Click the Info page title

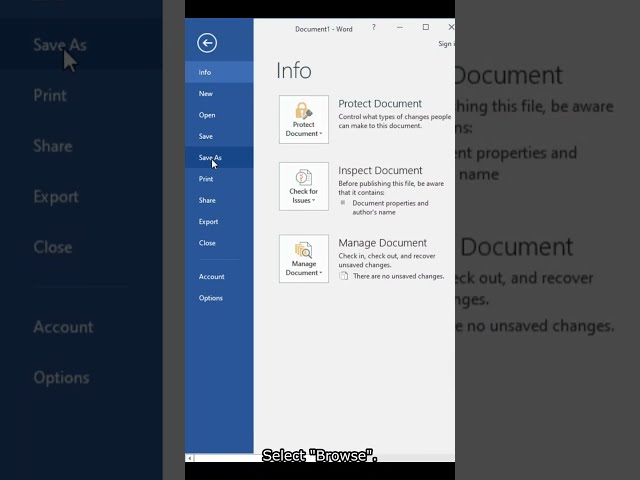tap(294, 71)
